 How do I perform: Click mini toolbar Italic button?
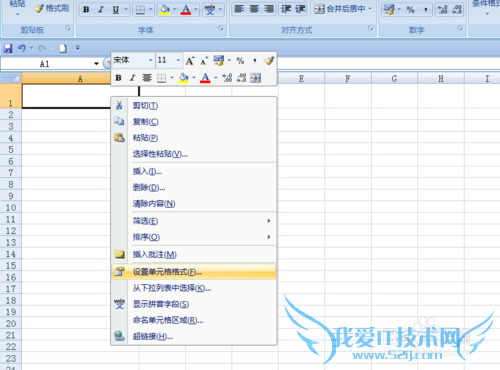pos(133,78)
